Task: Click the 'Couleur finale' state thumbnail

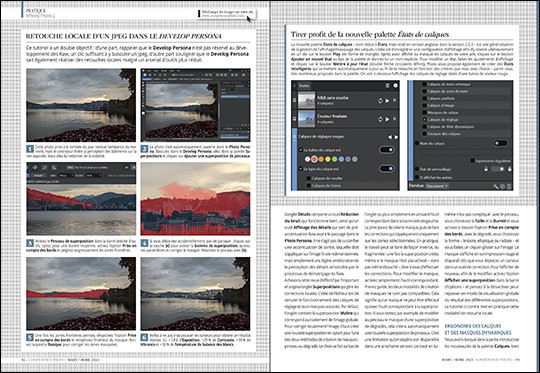Action: tap(306, 119)
